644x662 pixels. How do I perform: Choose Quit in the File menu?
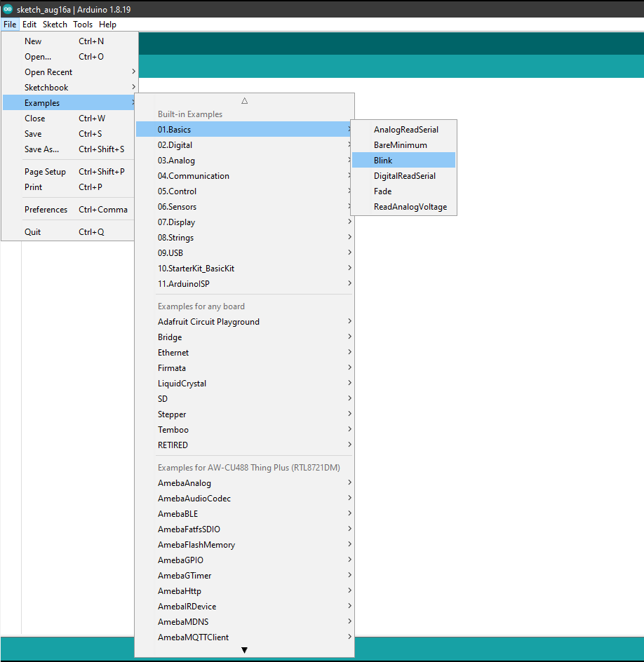[69, 232]
